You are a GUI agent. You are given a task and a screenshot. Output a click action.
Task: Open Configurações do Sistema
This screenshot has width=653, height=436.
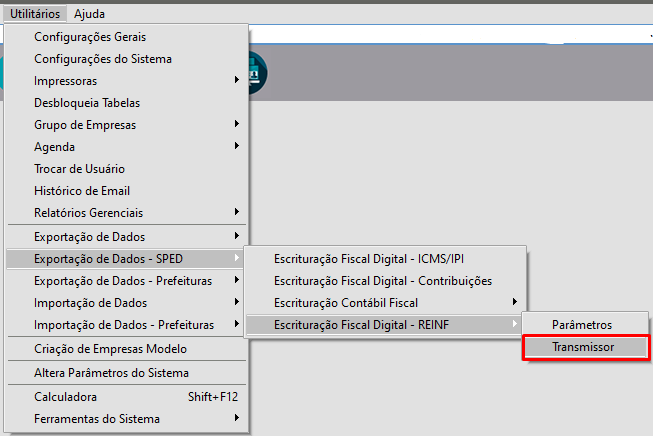pyautogui.click(x=102, y=59)
